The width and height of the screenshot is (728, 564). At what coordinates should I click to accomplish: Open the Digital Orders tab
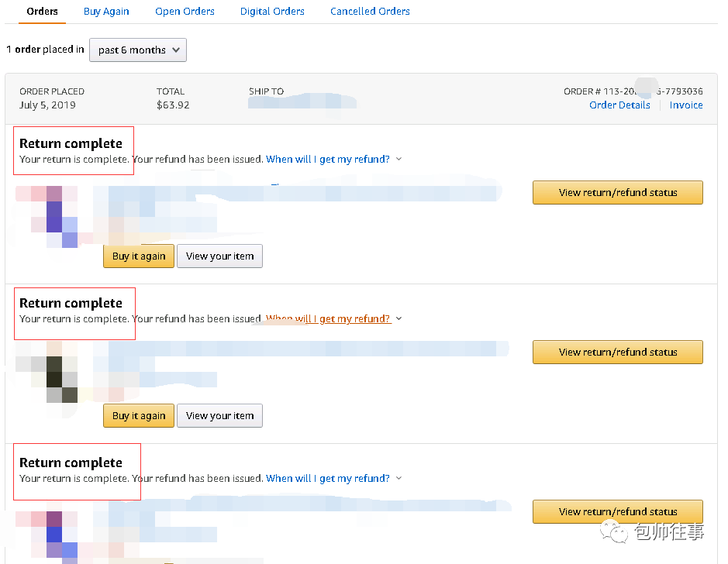click(x=272, y=12)
